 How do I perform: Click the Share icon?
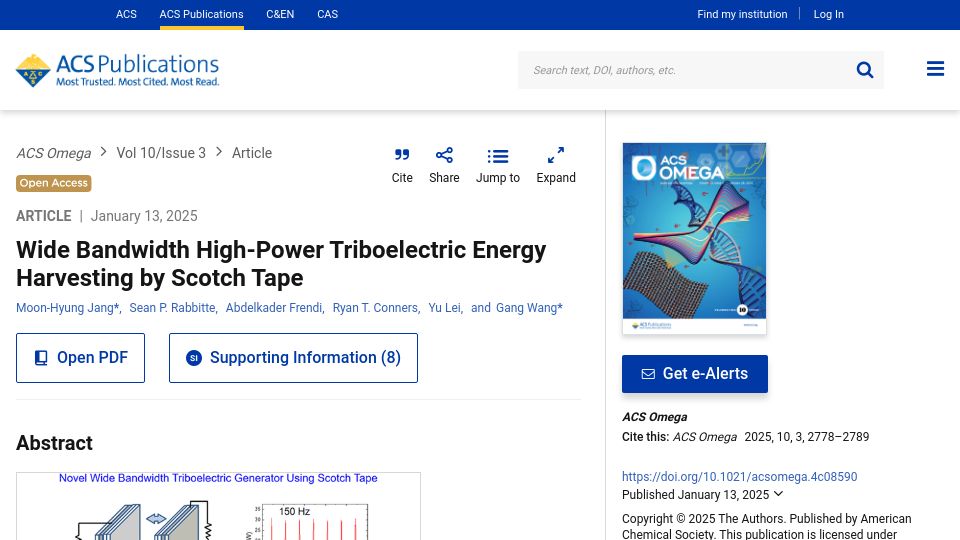click(444, 155)
